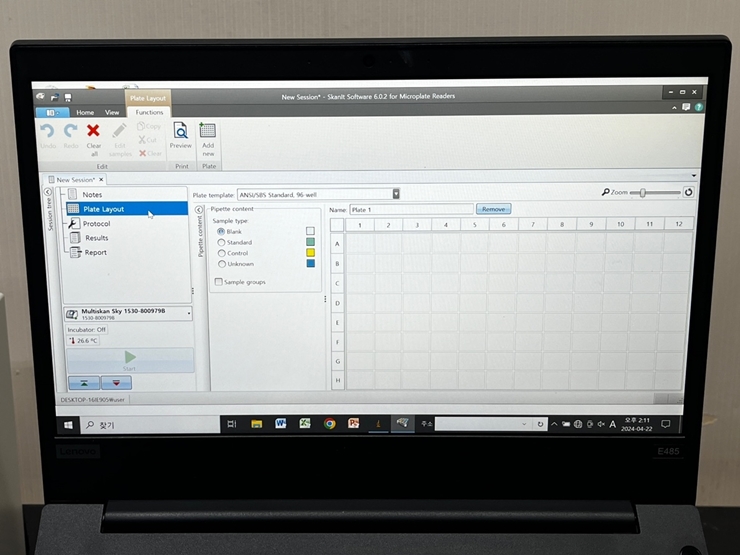740x555 pixels.
Task: Select the Standard sample type radio button
Action: coord(221,242)
